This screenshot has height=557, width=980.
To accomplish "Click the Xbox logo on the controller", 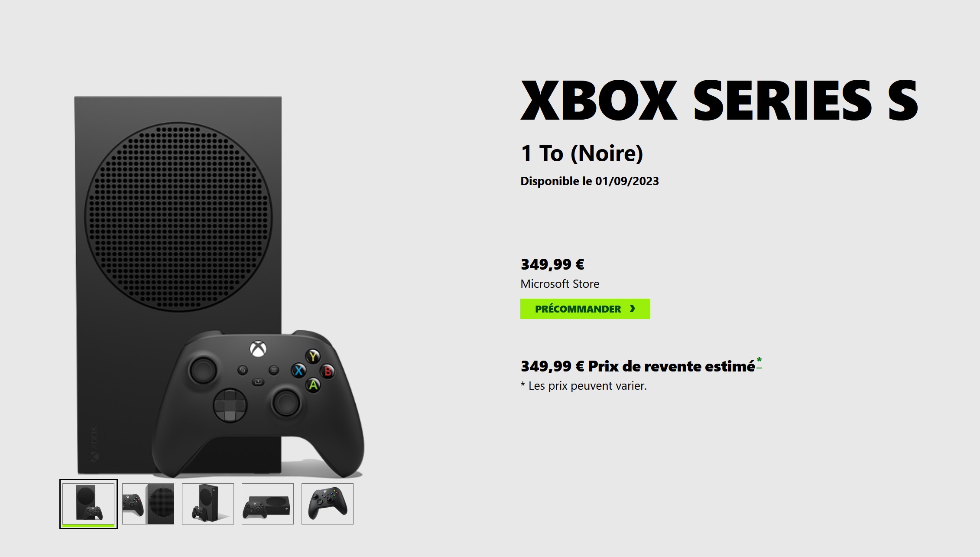I will coord(258,349).
